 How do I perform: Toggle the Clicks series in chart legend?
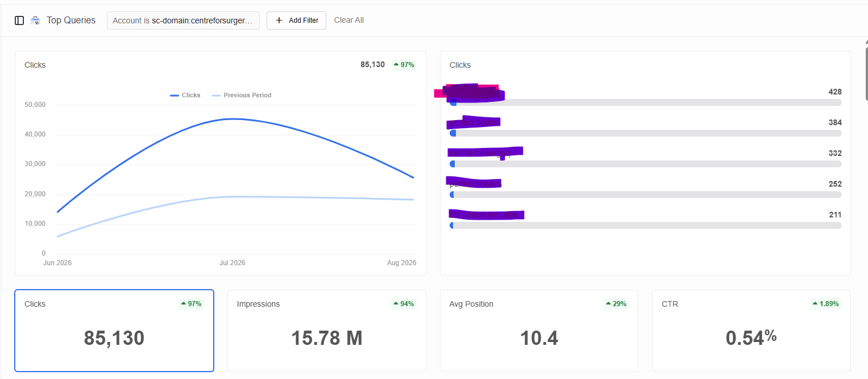185,96
